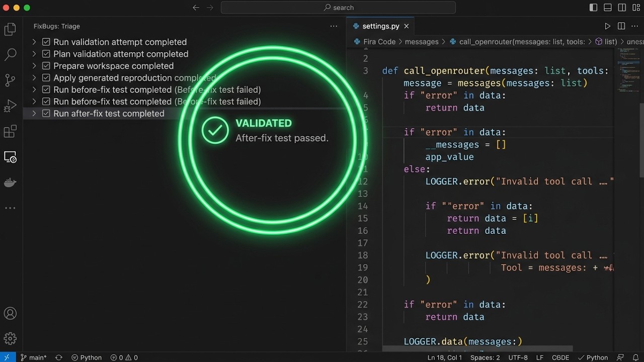Image resolution: width=644 pixels, height=362 pixels.
Task: Select the Python interpreter in left status bar
Action: [x=87, y=357]
